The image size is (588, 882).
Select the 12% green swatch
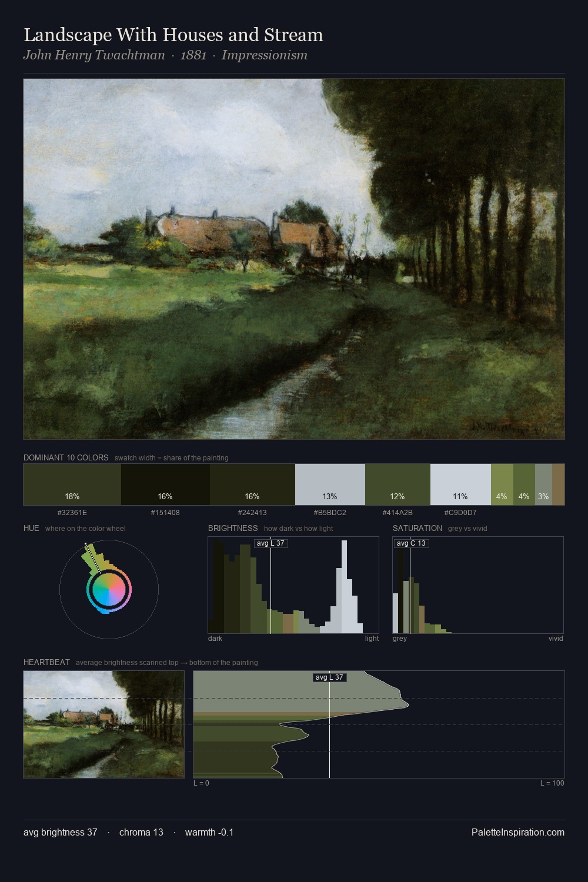click(397, 485)
